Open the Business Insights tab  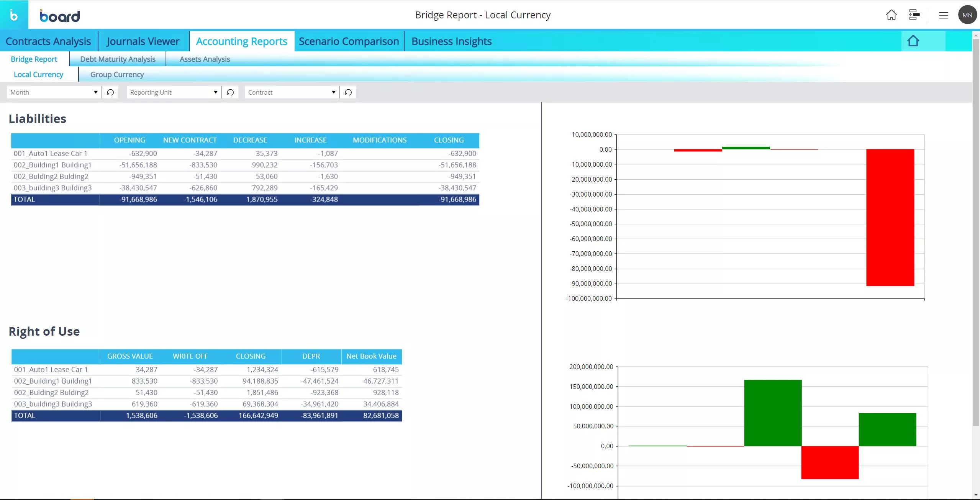tap(451, 41)
